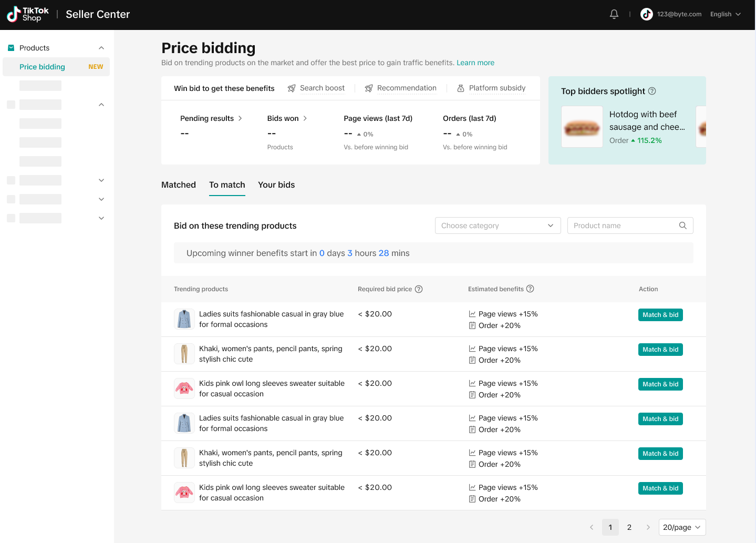The image size is (756, 543).
Task: Click the TikTok Shop logo
Action: pyautogui.click(x=28, y=14)
